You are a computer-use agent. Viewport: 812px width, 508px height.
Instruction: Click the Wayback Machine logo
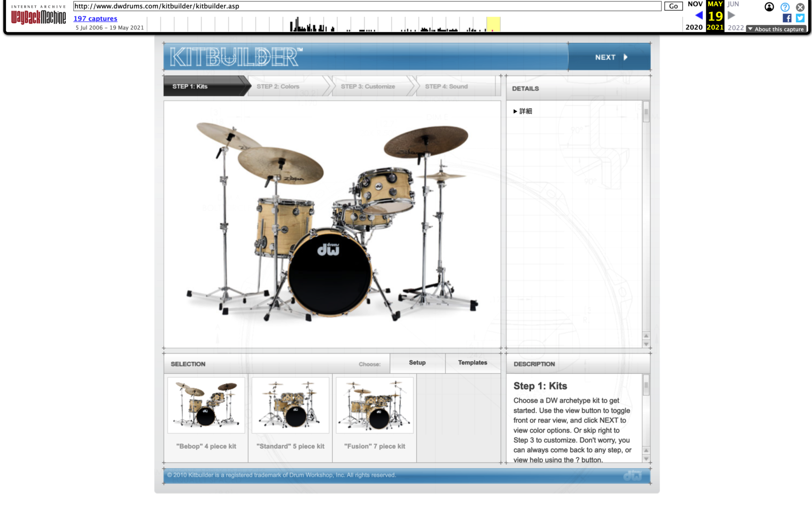39,15
